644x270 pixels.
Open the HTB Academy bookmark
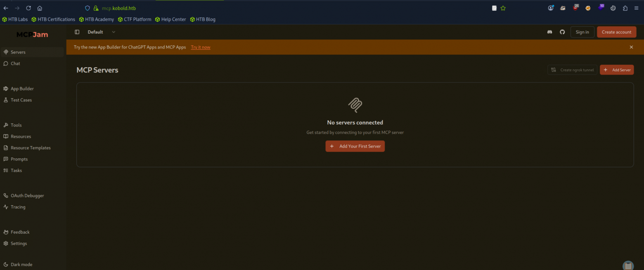(96, 19)
